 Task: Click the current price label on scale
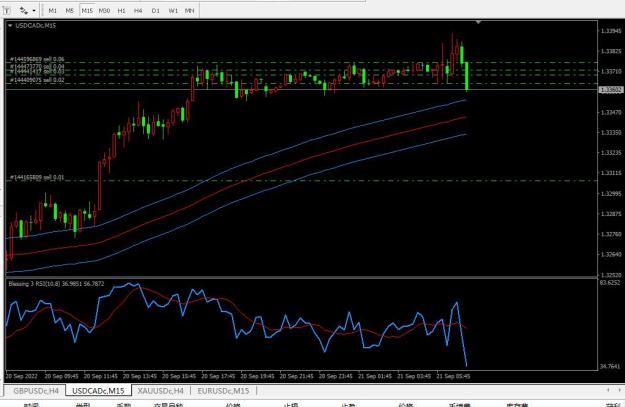(x=611, y=90)
